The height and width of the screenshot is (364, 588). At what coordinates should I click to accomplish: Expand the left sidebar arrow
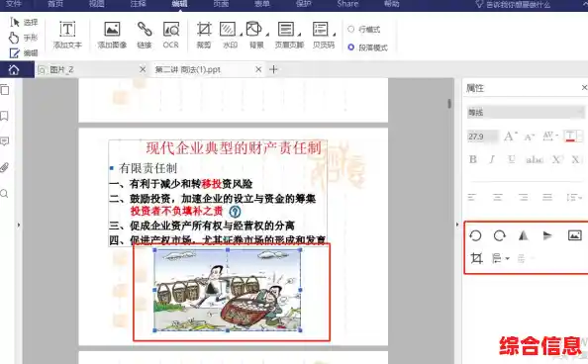pos(19,225)
